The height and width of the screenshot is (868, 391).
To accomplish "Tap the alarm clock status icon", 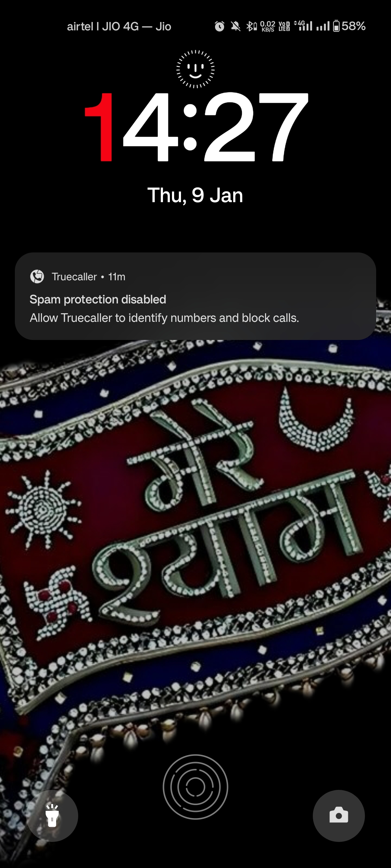I will pyautogui.click(x=219, y=26).
